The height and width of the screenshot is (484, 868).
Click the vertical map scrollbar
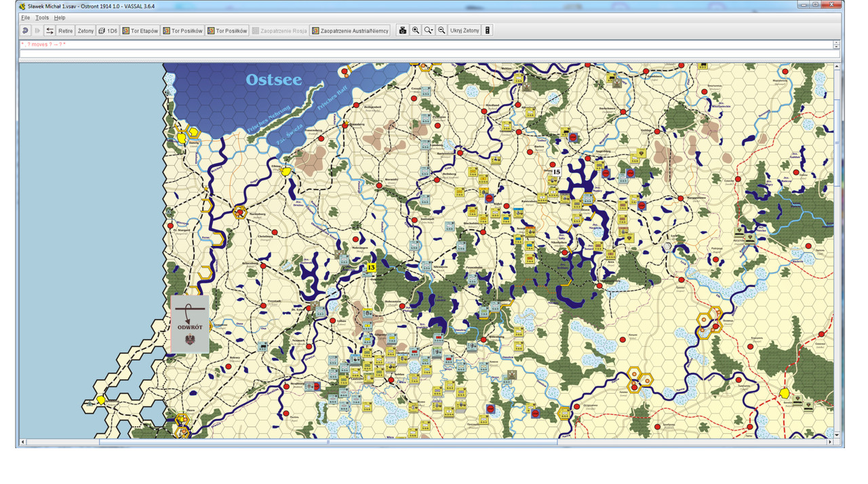837,143
